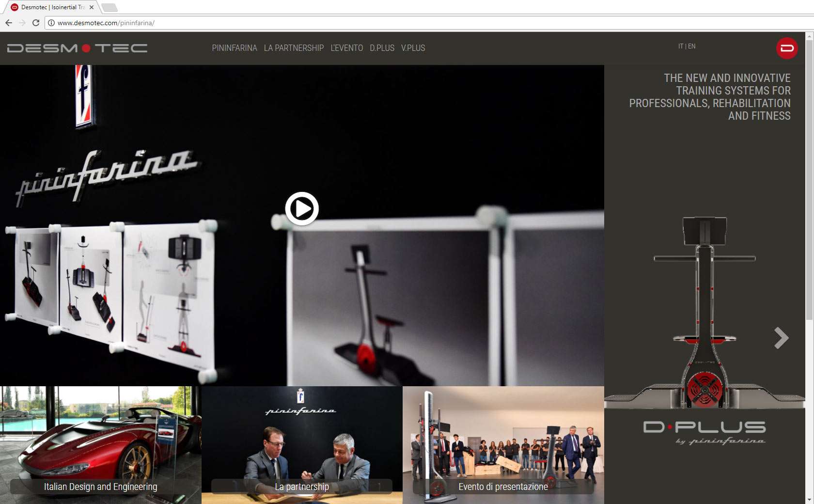Open Evento di presentazione thumbnail
Viewport: 814px width, 504px height.
pyautogui.click(x=503, y=445)
